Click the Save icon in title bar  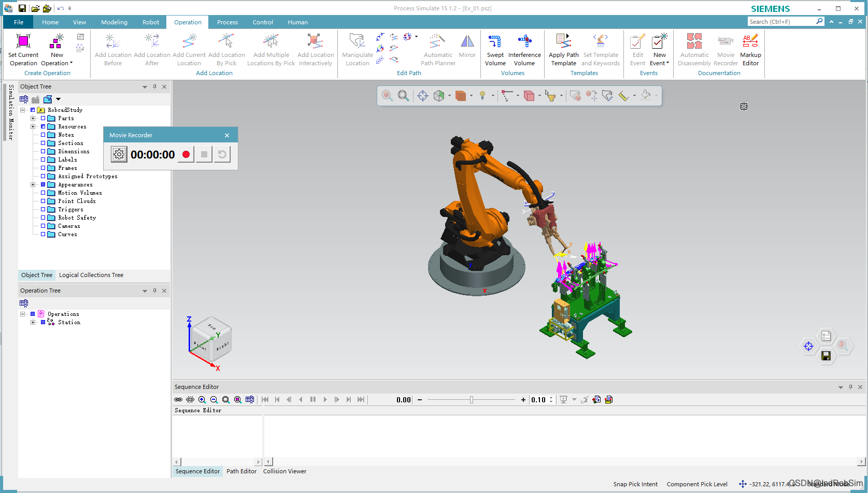point(22,8)
